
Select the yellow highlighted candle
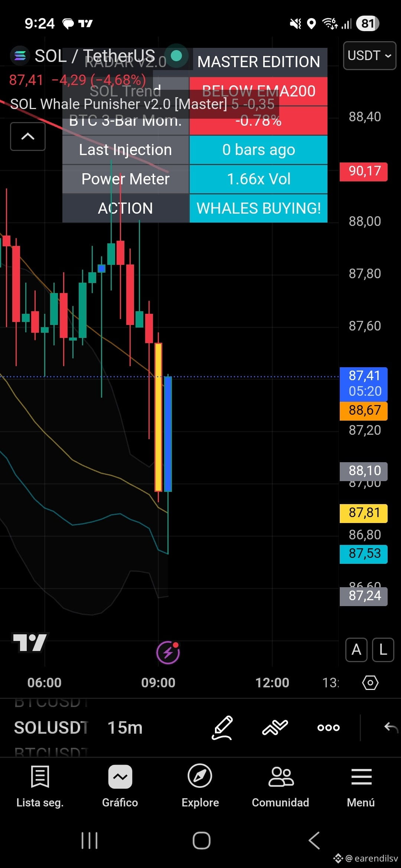(x=158, y=417)
